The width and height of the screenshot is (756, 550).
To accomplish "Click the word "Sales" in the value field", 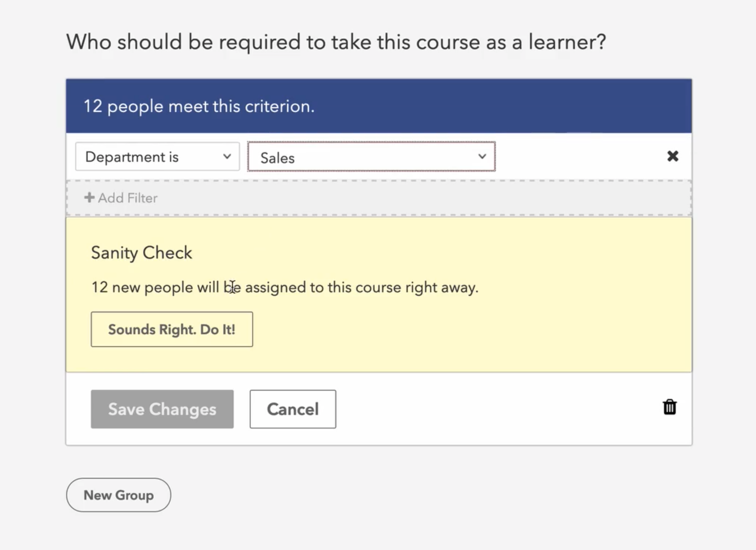I will tap(278, 158).
